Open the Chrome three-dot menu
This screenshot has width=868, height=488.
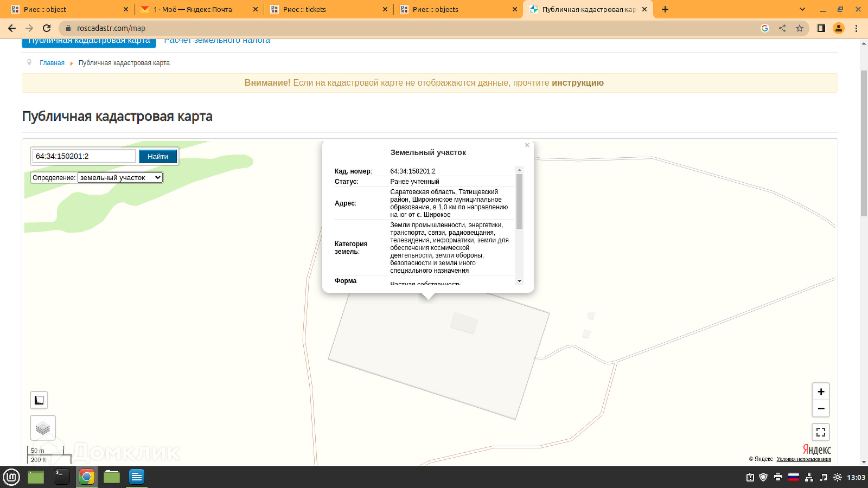[x=857, y=28]
